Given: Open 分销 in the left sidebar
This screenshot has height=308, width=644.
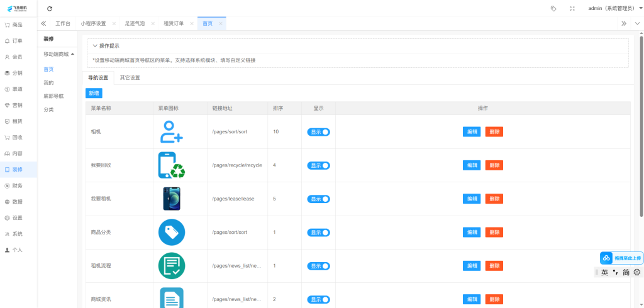Looking at the screenshot, I should 18,73.
